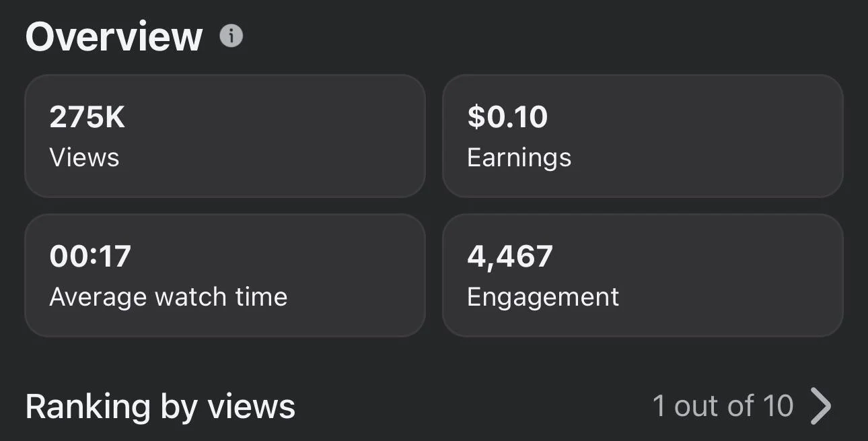The image size is (868, 441).
Task: Click the "Engagement" label text
Action: click(x=543, y=297)
